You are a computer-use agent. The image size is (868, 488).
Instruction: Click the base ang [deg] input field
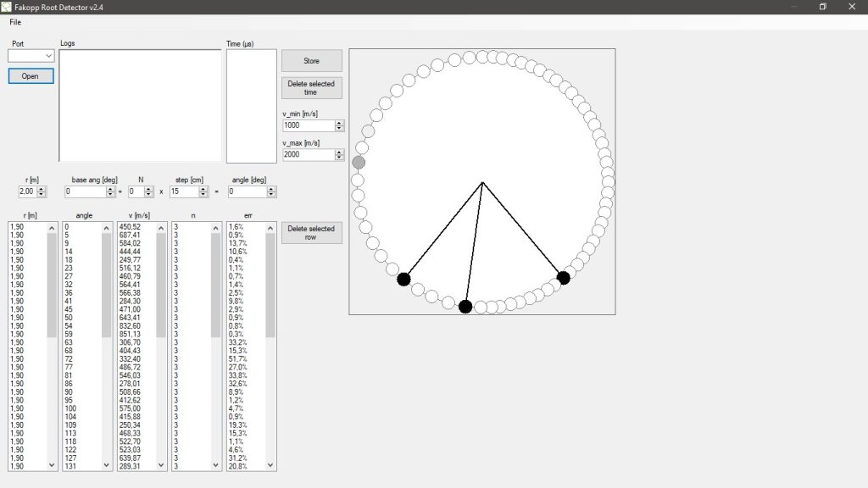(85, 192)
